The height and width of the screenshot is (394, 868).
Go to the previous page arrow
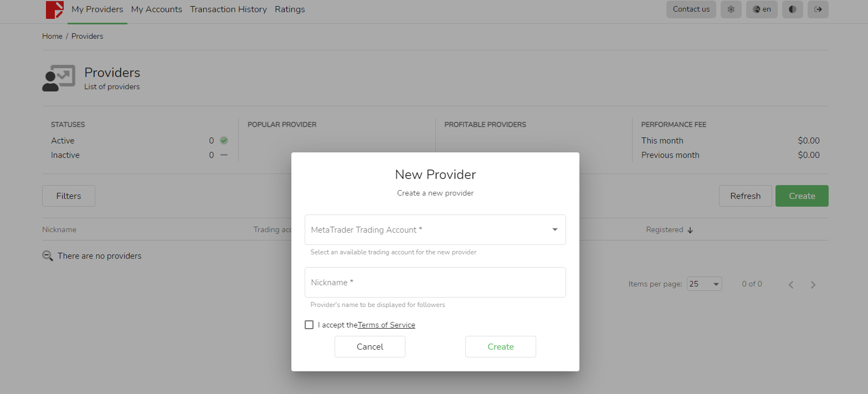tap(791, 285)
